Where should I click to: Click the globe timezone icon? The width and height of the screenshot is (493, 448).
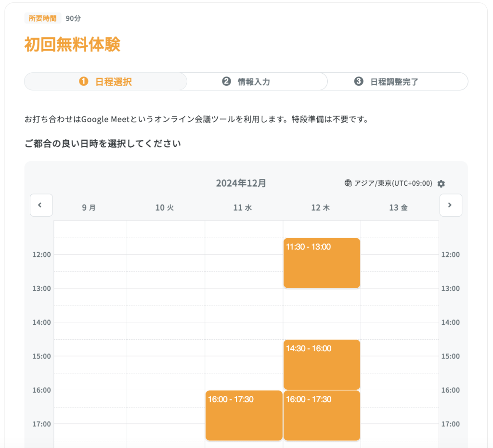(x=348, y=183)
